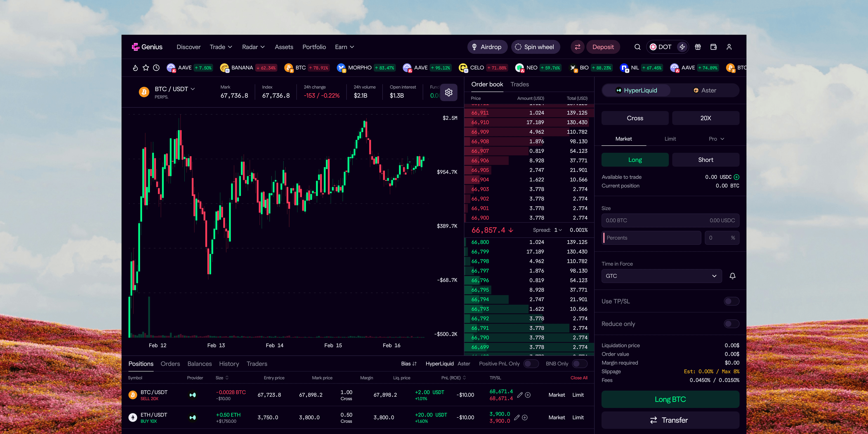The image size is (868, 434).
Task: Edit TP/SL for BTC/USDT position
Action: pyautogui.click(x=520, y=395)
